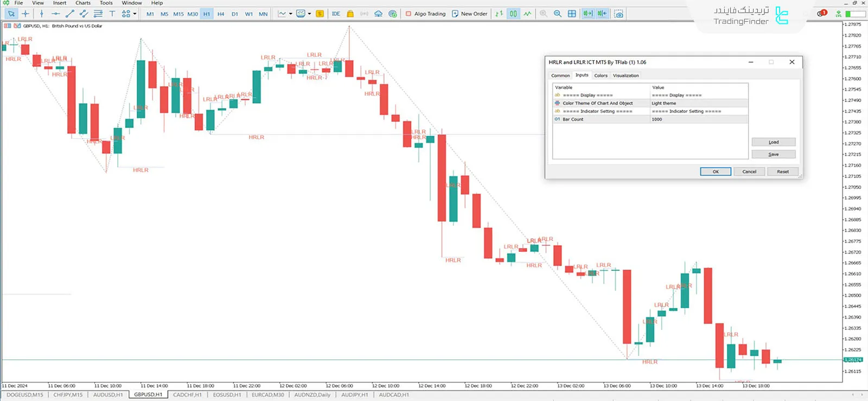Screen dimensions: 868x401
Task: Pick the trendline drawing tool
Action: coord(69,14)
